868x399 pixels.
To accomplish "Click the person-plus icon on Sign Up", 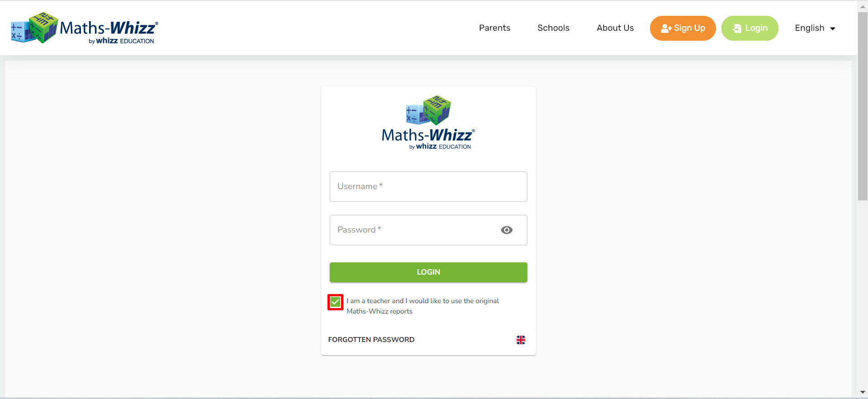I will (666, 28).
